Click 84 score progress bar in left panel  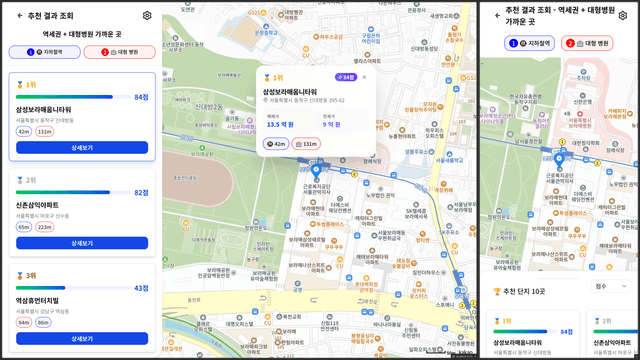pyautogui.click(x=73, y=97)
